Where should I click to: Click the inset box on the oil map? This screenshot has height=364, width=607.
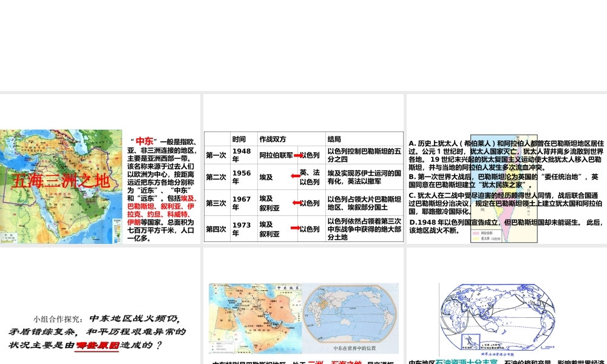click(x=471, y=342)
